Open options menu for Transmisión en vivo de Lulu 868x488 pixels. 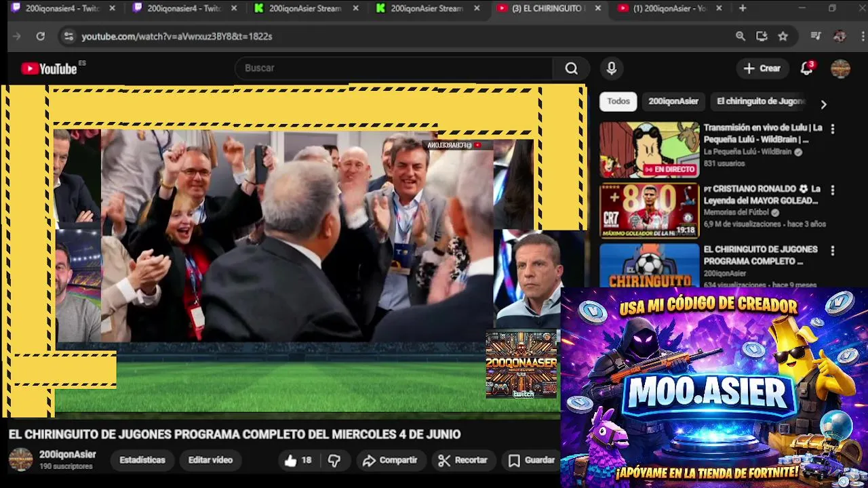tap(833, 129)
